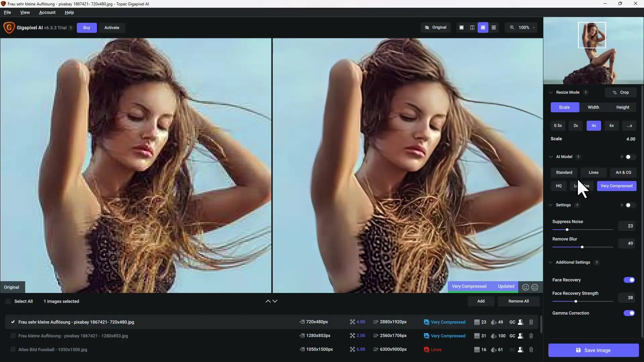Click the remove file icon for Fussball image
This screenshot has width=644, height=362.
point(531,349)
